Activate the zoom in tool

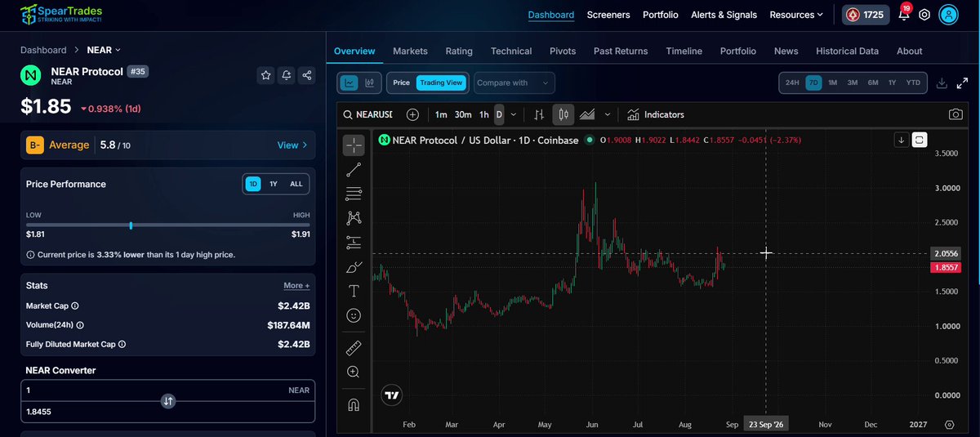click(x=354, y=372)
